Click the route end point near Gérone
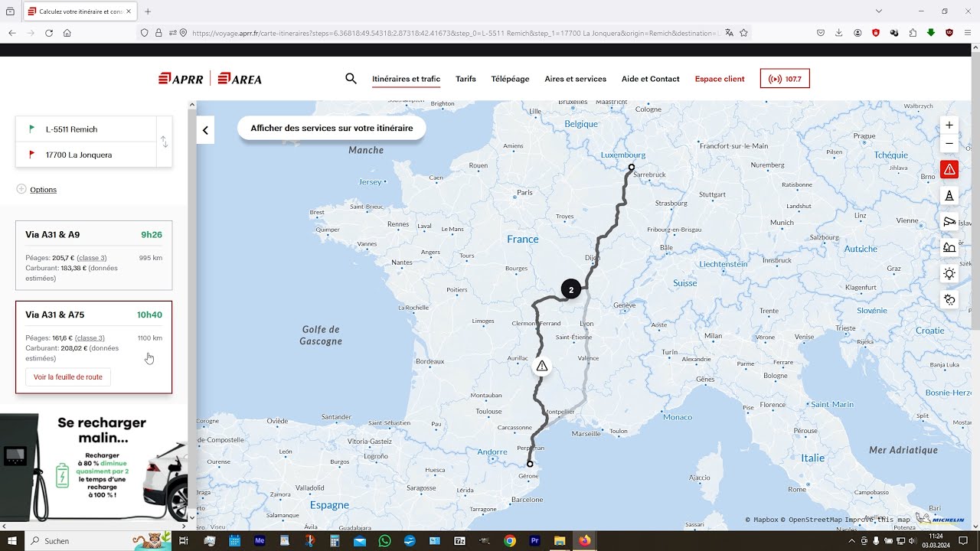 (x=530, y=464)
